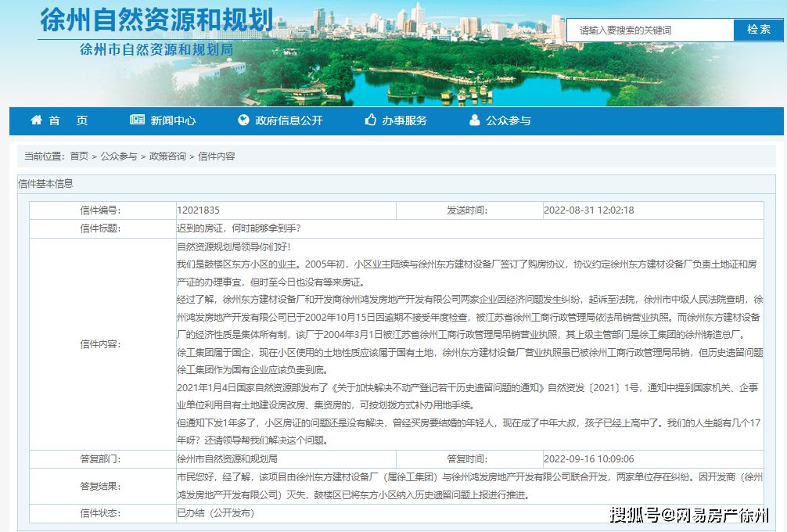Viewport: 787px width, 532px height.
Task: Open the 办事服务 menu item
Action: (404, 120)
